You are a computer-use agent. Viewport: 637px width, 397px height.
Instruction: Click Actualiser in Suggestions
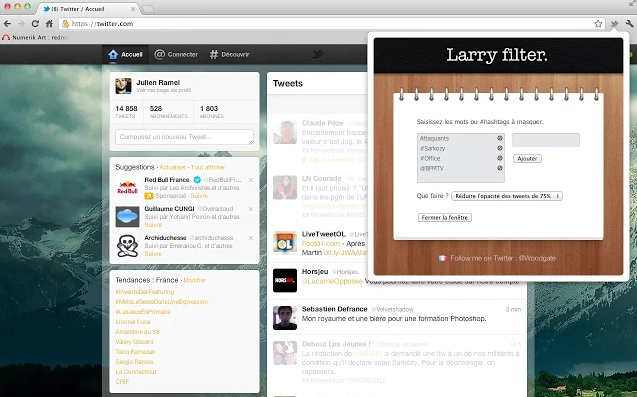172,167
